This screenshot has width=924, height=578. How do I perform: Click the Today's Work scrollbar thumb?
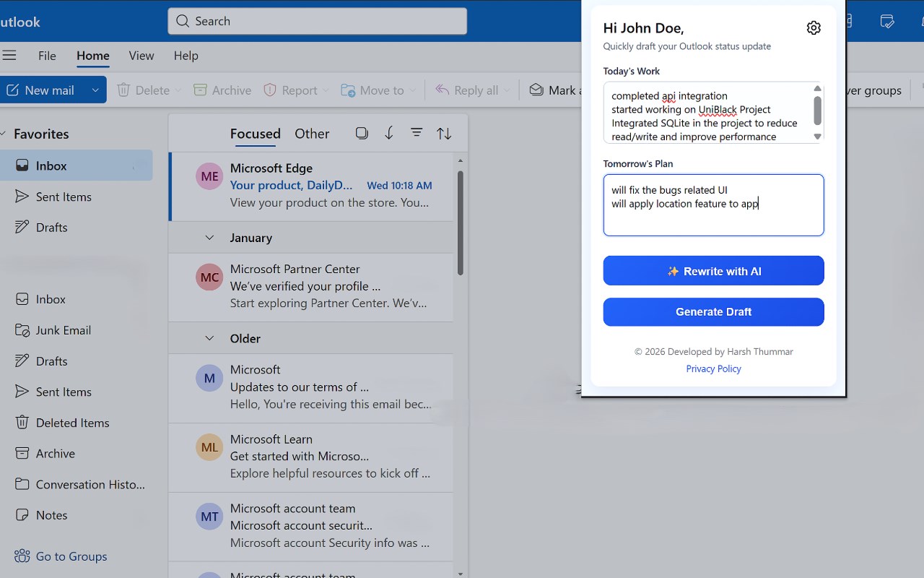818,110
